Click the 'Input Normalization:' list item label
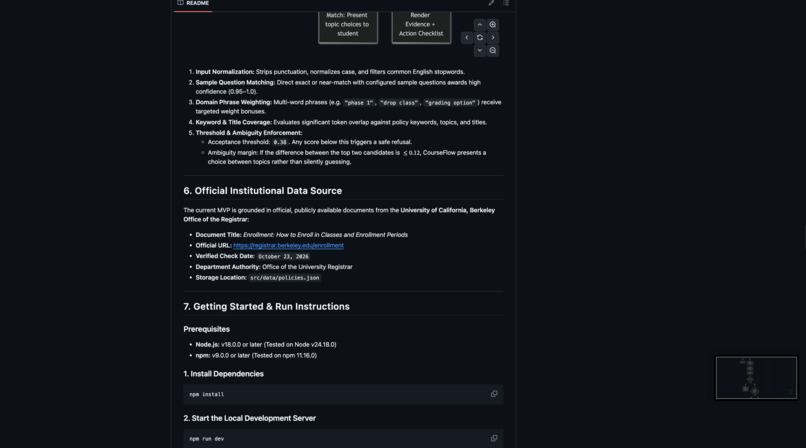The height and width of the screenshot is (448, 806). click(225, 72)
